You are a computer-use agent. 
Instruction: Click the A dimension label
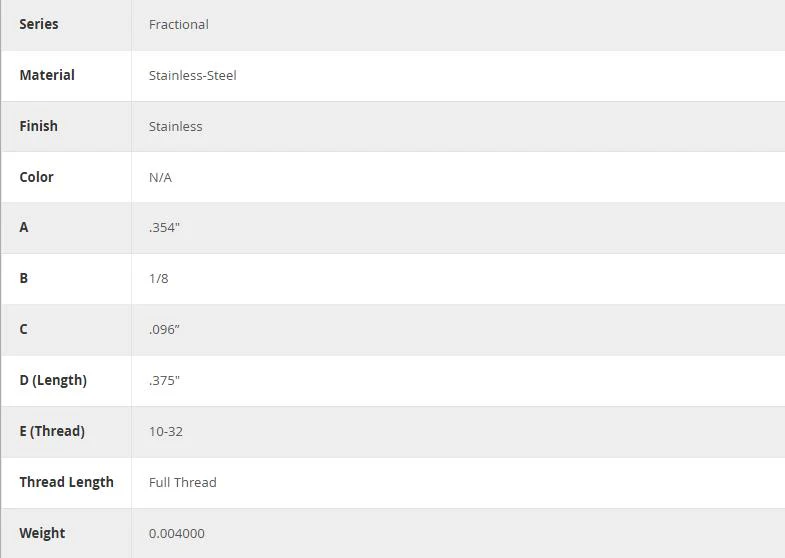[x=24, y=227]
